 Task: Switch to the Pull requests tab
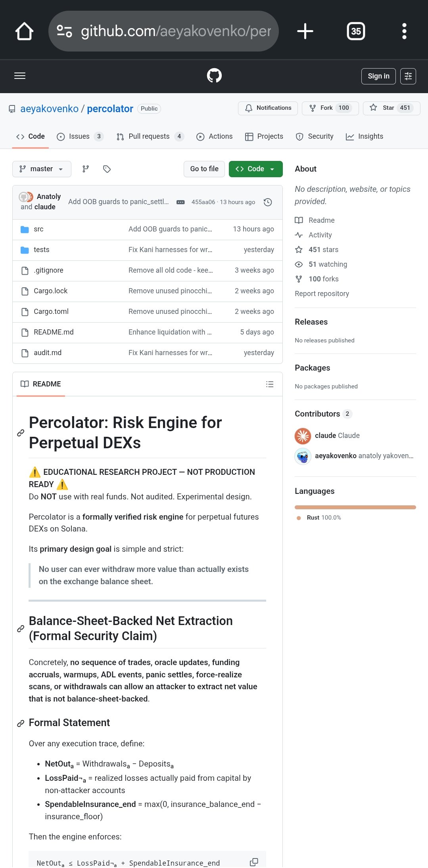149,136
